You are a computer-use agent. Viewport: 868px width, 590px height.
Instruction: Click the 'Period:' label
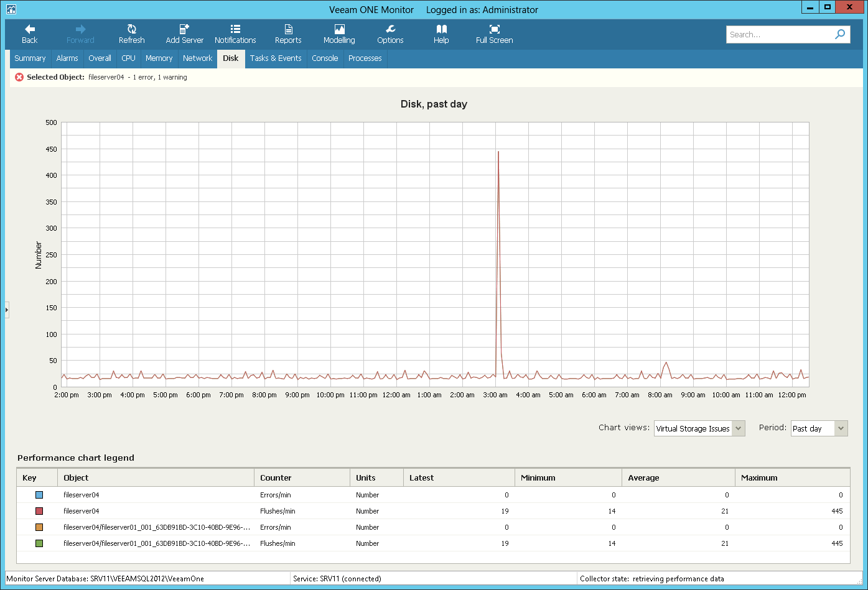pos(773,428)
